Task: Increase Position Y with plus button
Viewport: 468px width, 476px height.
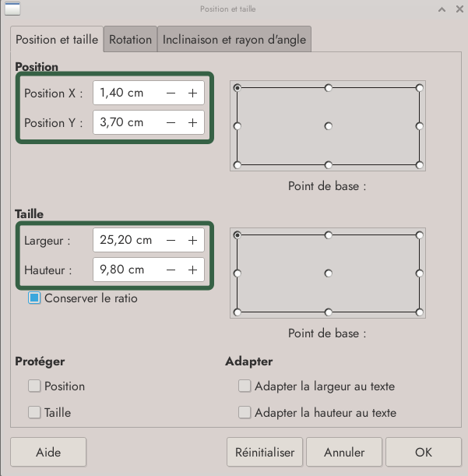Action: point(192,122)
